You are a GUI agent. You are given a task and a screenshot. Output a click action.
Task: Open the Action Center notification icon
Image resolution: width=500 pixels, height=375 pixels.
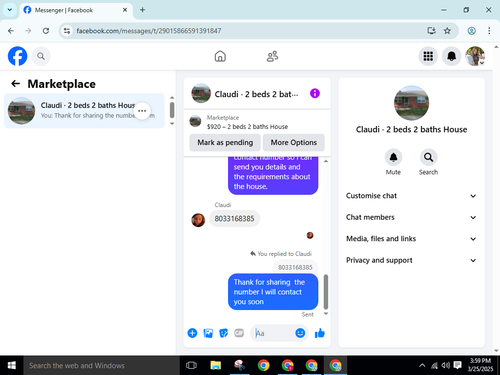tap(458, 365)
